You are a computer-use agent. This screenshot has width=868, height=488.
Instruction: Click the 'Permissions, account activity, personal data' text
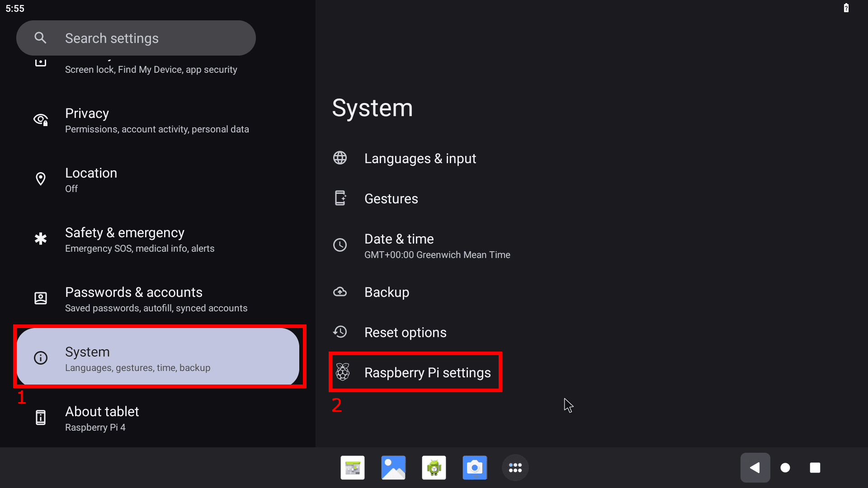(x=157, y=129)
